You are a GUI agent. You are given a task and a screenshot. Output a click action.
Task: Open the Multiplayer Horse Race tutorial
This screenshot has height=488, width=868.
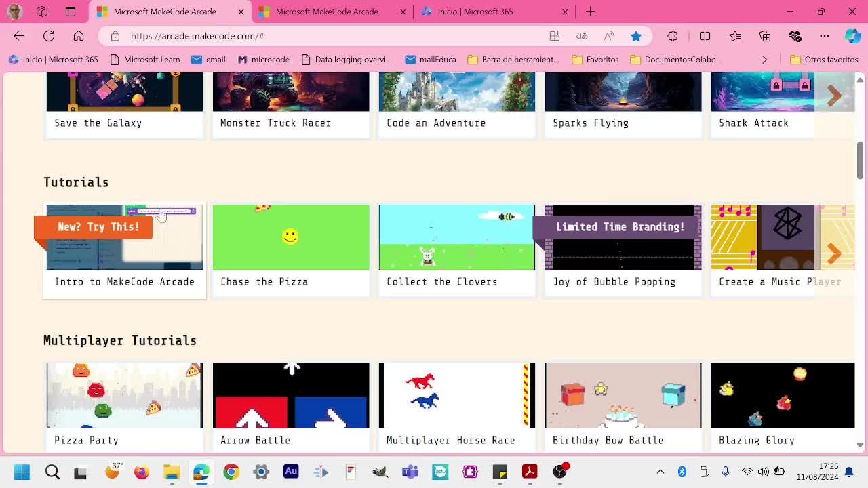tap(457, 407)
